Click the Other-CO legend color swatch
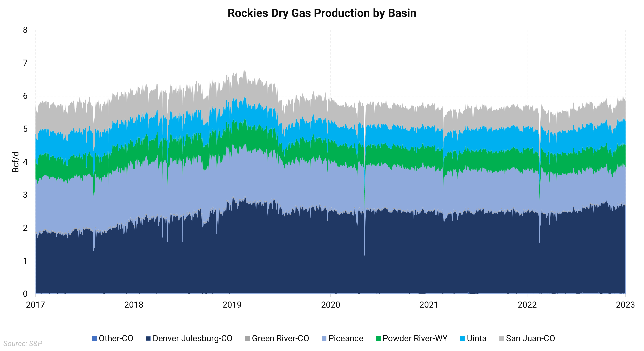Screen dimensions: 644x351 pos(95,339)
